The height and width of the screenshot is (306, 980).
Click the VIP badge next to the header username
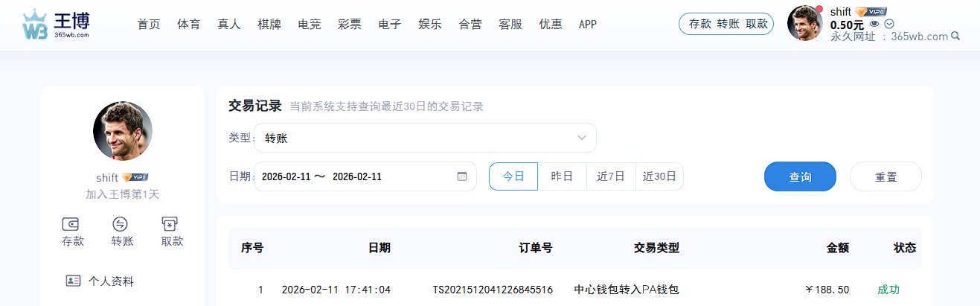[x=871, y=12]
